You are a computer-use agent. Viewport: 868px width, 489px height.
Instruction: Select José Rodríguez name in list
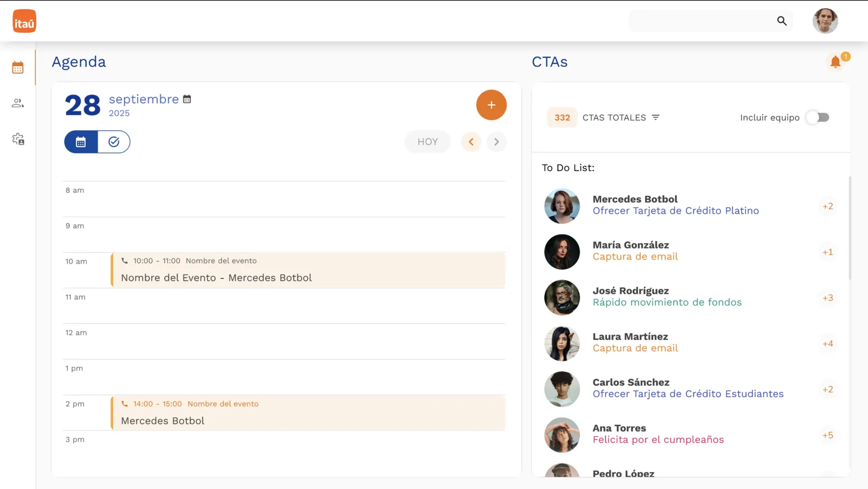[631, 291]
